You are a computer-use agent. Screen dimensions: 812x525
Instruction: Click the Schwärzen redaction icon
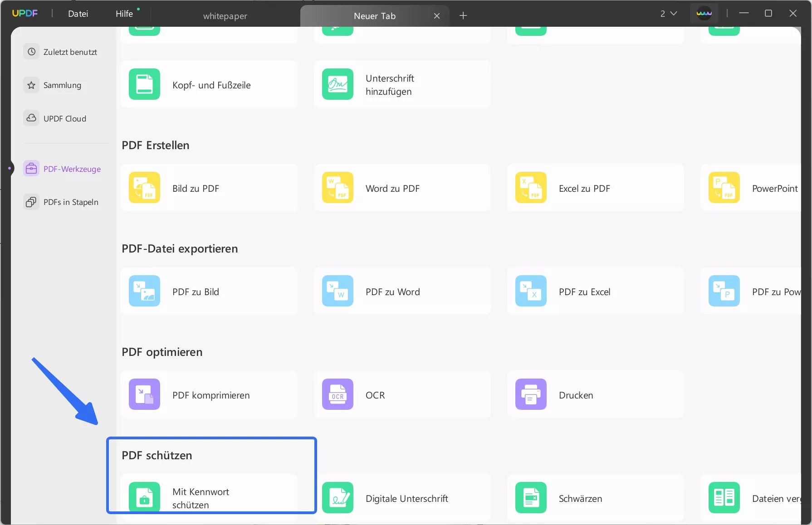[x=531, y=498]
